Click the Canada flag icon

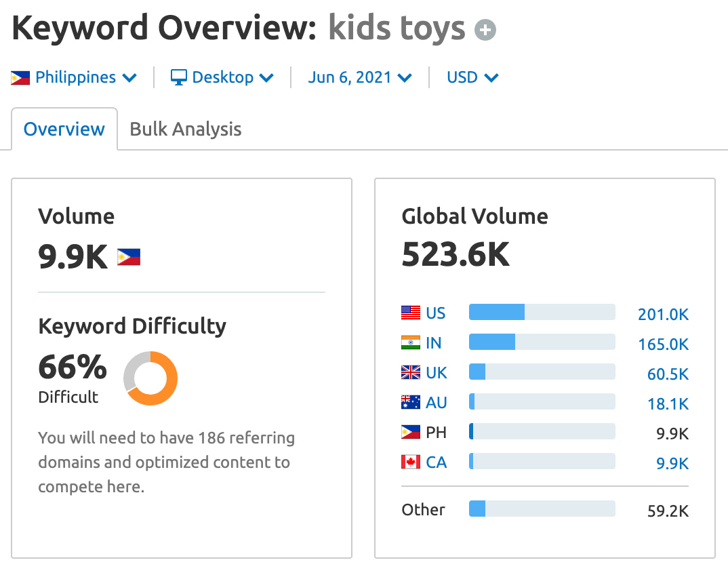click(411, 462)
